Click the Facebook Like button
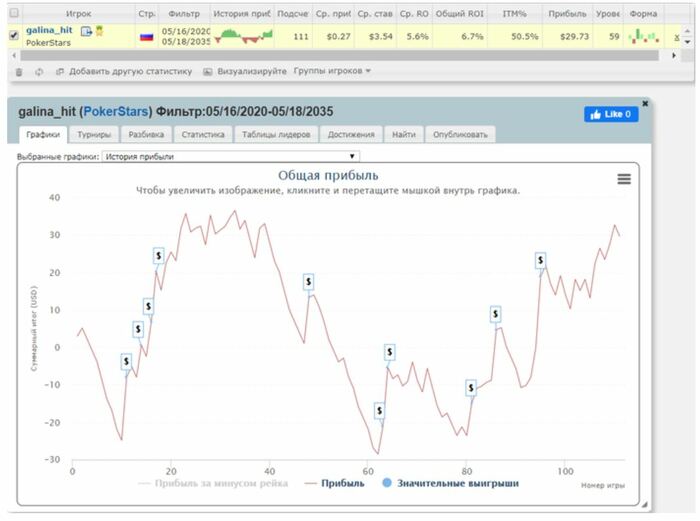This screenshot has width=700, height=521. point(611,114)
